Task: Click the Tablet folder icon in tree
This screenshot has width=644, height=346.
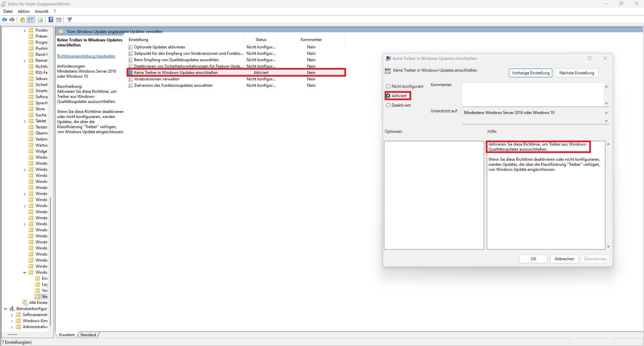Action: pyautogui.click(x=31, y=121)
